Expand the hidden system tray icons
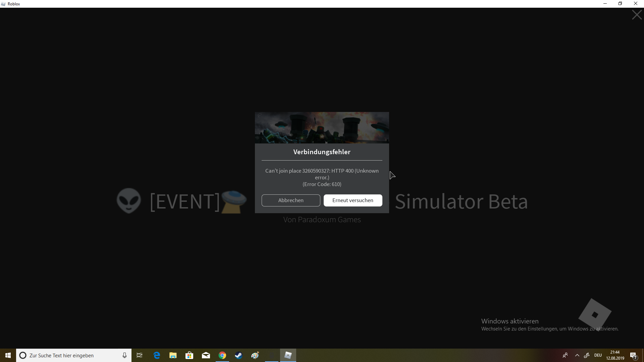This screenshot has width=644, height=362. click(577, 355)
